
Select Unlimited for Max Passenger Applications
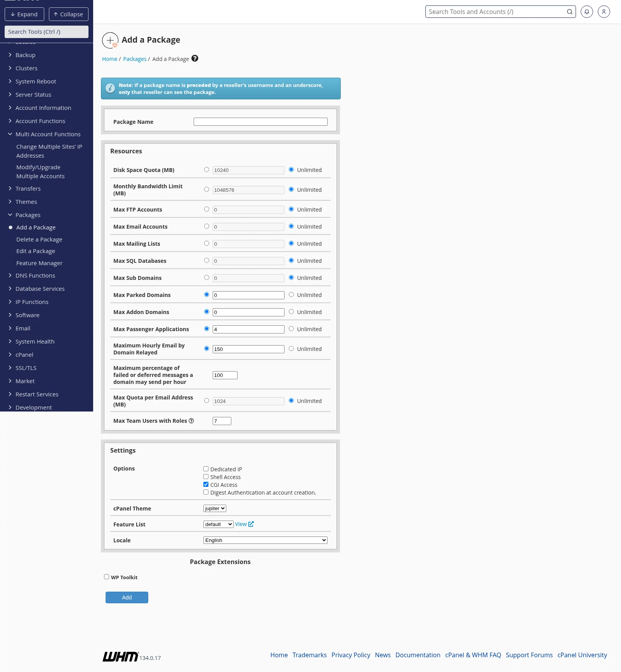click(x=291, y=329)
